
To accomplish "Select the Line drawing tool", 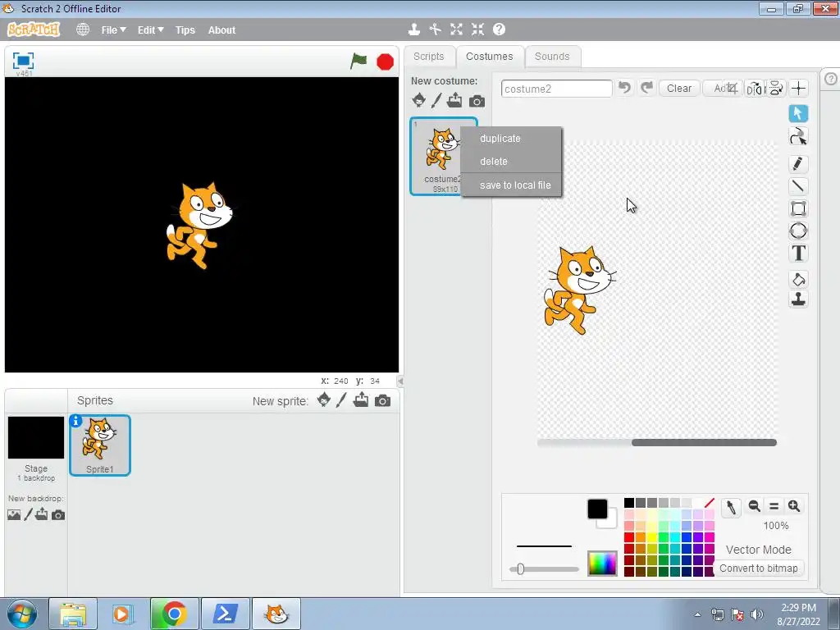I will pyautogui.click(x=798, y=186).
